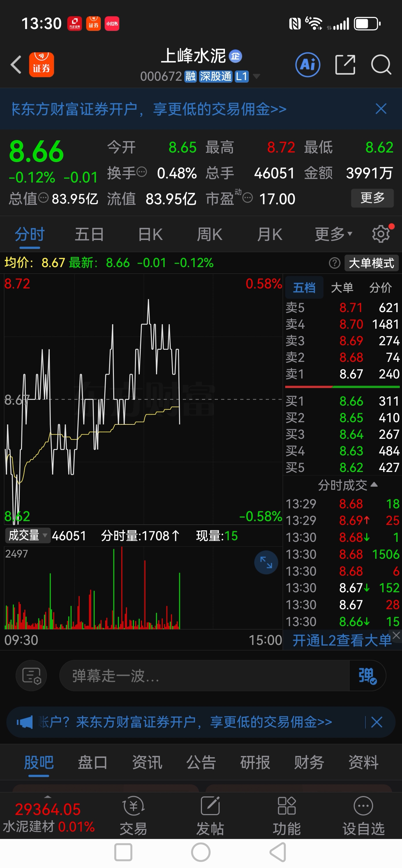Expand the stock code dropdown arrow
402x868 pixels.
pyautogui.click(x=257, y=77)
